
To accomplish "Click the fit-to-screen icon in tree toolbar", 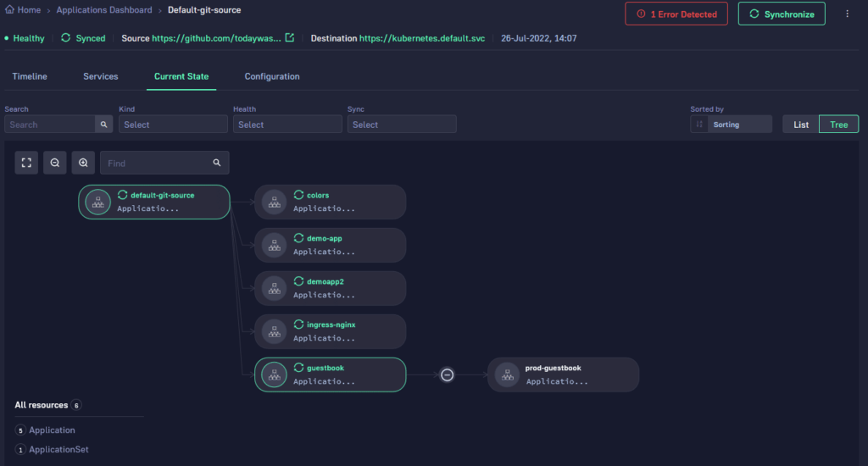I will [x=26, y=163].
